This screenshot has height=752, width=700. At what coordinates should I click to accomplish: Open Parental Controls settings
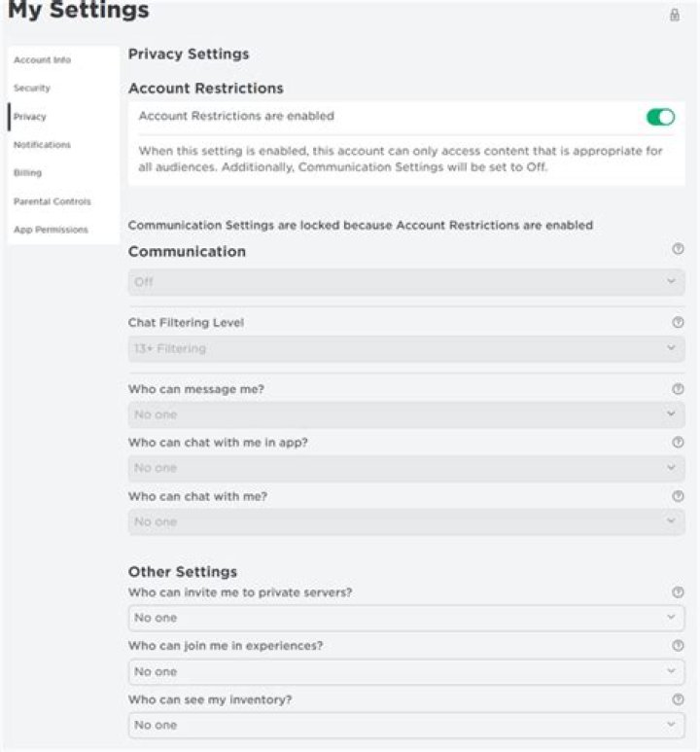click(52, 201)
